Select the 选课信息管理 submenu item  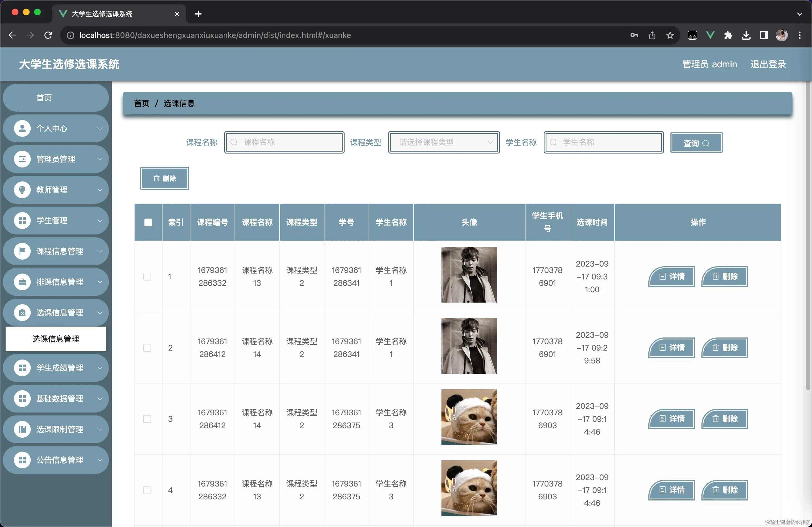click(x=56, y=339)
